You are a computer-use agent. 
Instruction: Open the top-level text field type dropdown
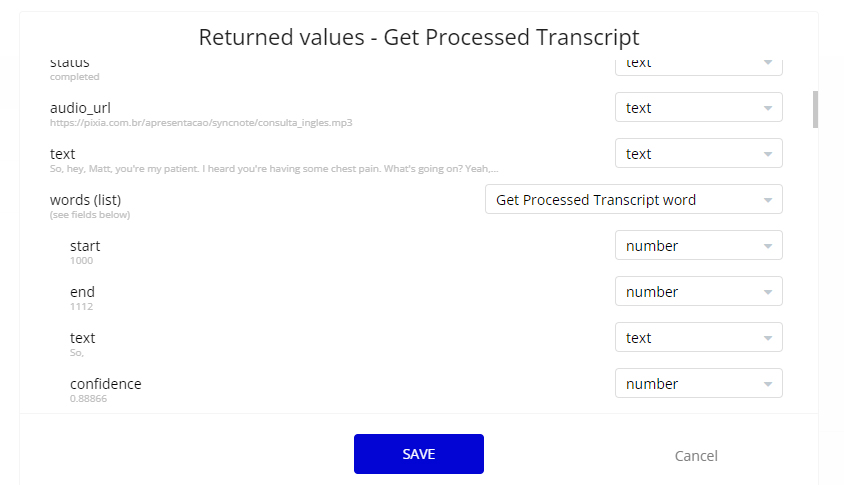(x=699, y=153)
